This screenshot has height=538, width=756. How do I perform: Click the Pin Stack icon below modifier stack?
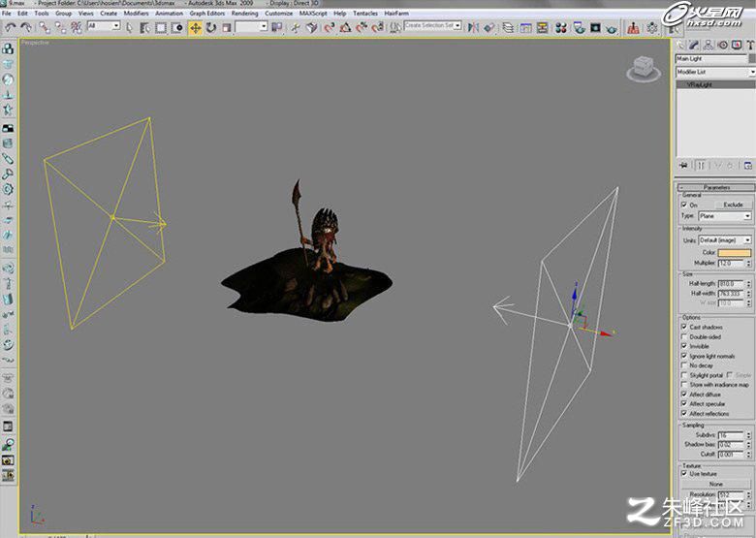683,166
